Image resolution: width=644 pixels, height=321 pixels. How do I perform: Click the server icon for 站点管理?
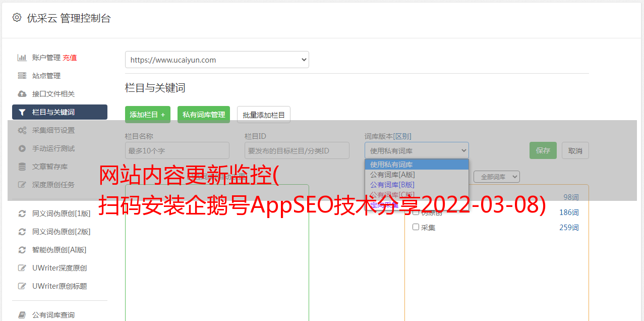coord(22,76)
